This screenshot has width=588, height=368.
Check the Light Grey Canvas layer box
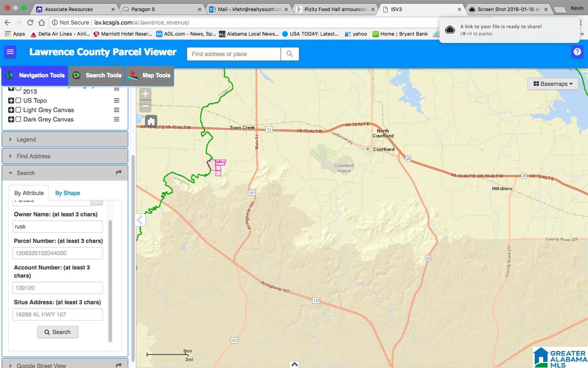click(18, 110)
